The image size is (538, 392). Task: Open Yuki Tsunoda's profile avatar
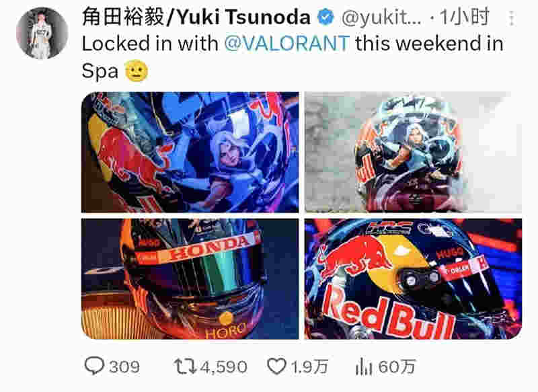[x=42, y=33]
